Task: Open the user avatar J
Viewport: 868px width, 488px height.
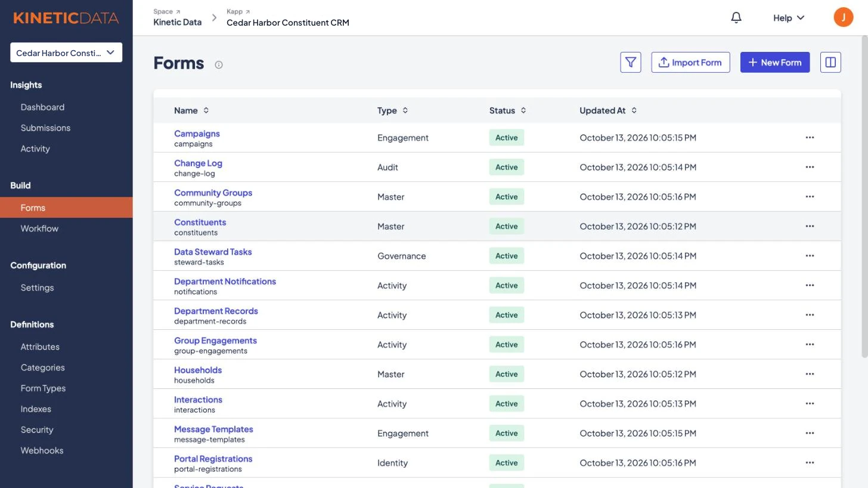Action: (x=844, y=17)
